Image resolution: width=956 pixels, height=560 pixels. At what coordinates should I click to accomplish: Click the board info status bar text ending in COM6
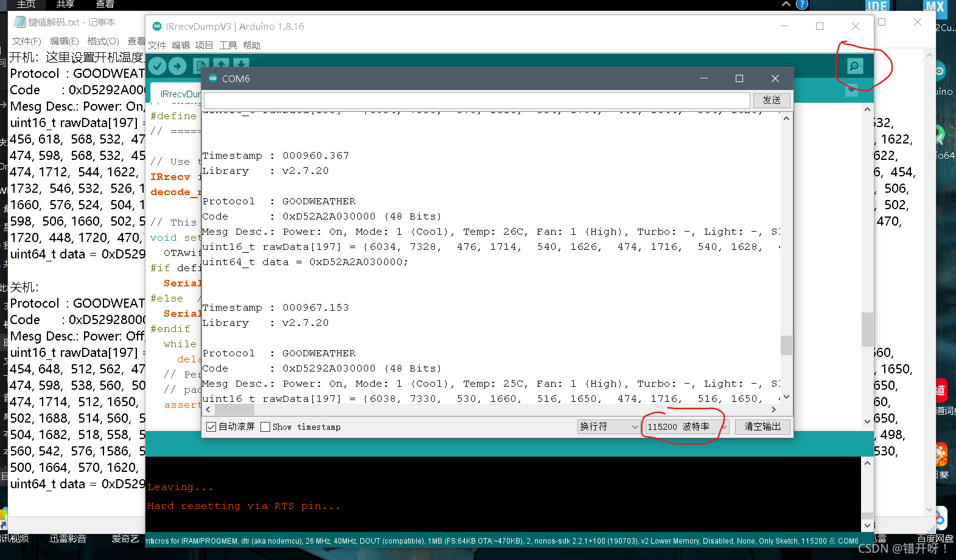click(502, 541)
